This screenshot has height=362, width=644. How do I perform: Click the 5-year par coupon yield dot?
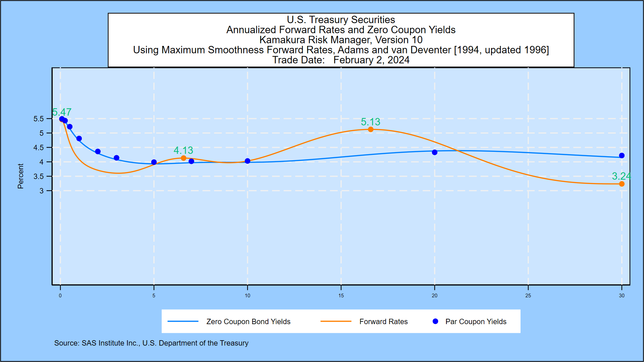[154, 162]
